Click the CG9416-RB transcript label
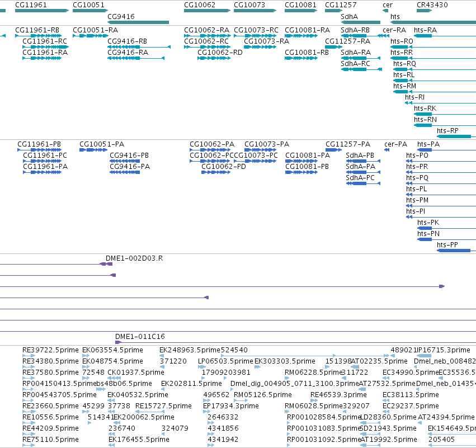476x448 pixels. tap(127, 41)
